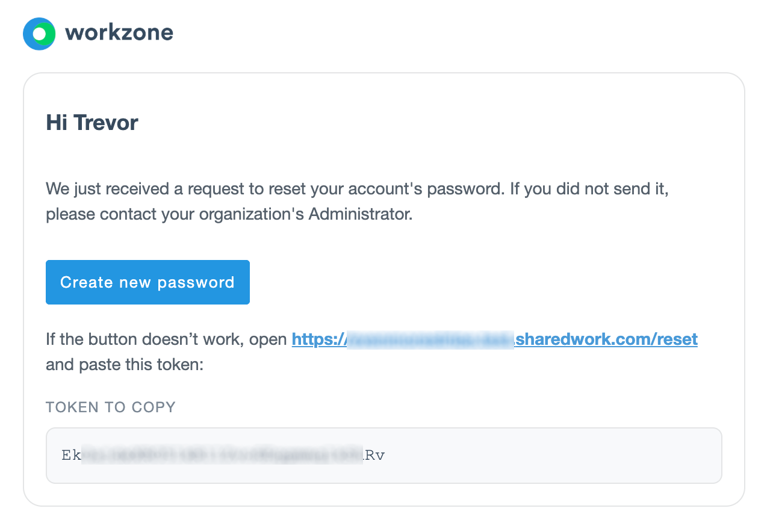This screenshot has width=773, height=532.
Task: Click the blurred subdomain part of the reset link
Action: coord(432,339)
